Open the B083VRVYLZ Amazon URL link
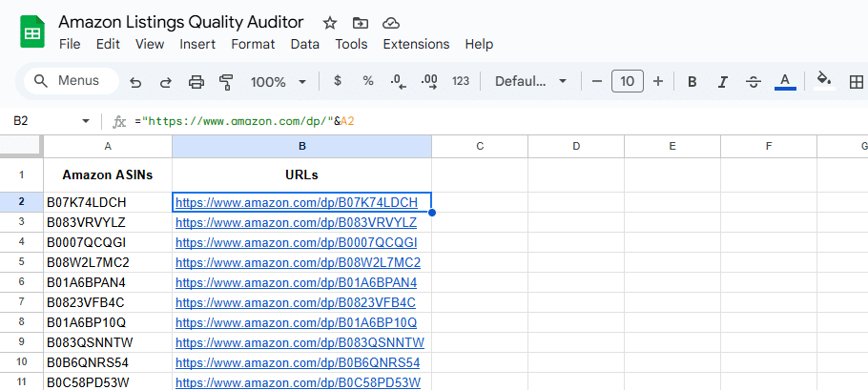 click(297, 222)
